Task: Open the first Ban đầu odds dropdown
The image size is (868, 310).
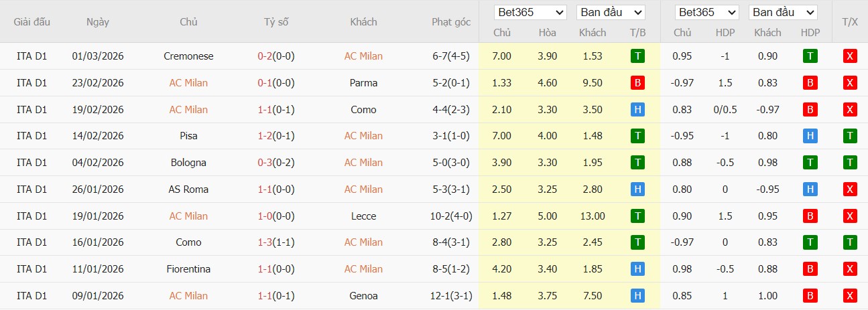Action: click(610, 13)
